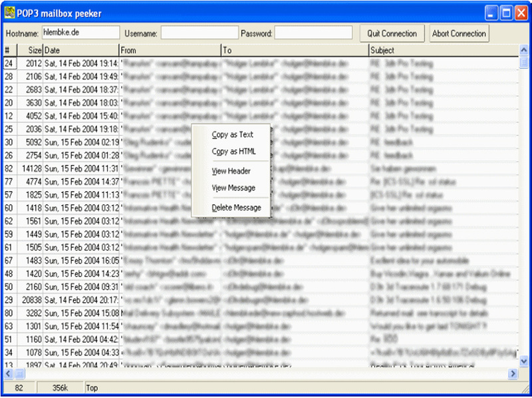Image resolution: width=532 pixels, height=398 pixels.
Task: Click the size value 14128
Action: [31, 168]
